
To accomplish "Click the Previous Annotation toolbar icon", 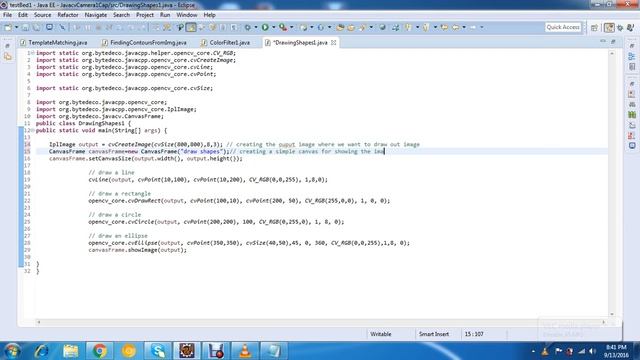I will [x=426, y=27].
